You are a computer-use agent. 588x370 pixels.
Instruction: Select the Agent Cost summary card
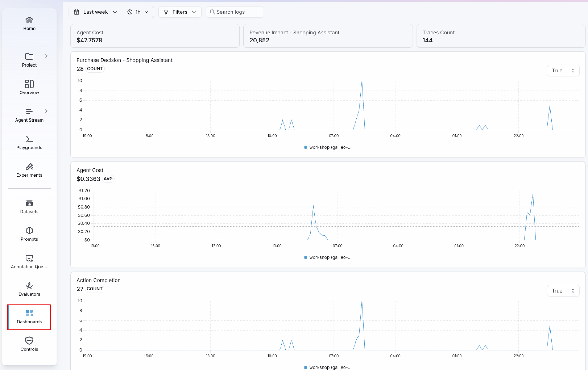tap(155, 36)
